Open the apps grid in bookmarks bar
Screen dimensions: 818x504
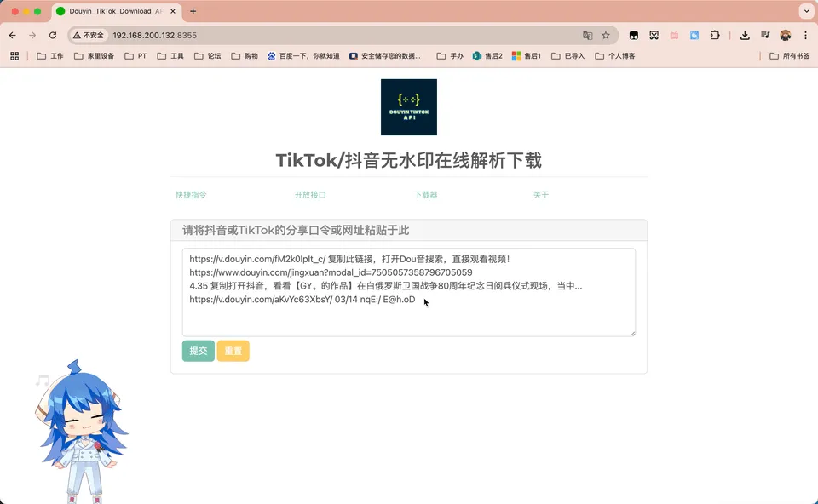[x=14, y=56]
